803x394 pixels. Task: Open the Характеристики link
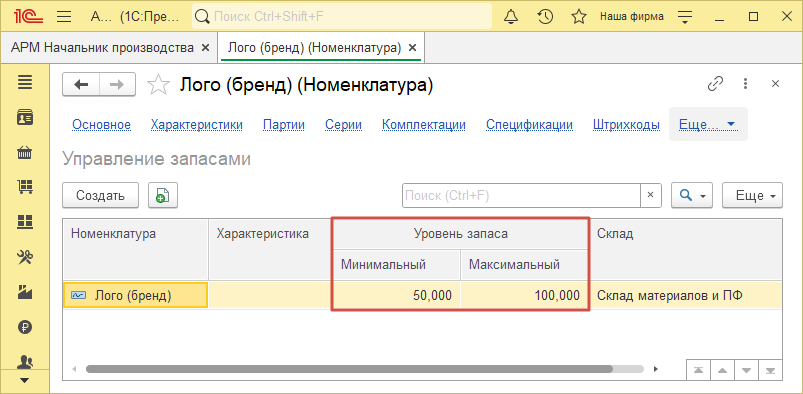tap(197, 125)
